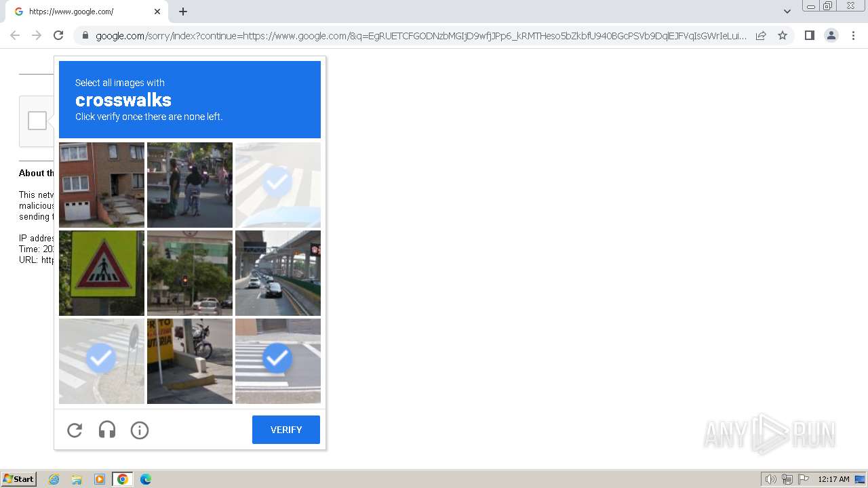Open File Explorer from taskbar

(77, 479)
